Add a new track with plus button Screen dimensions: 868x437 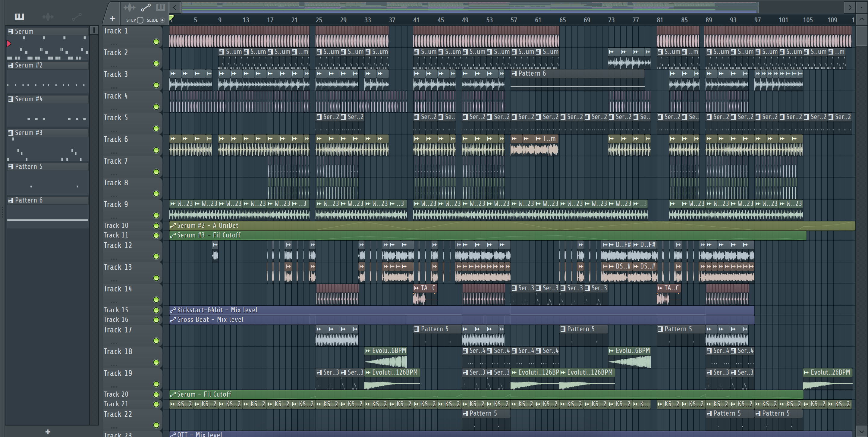tap(112, 18)
